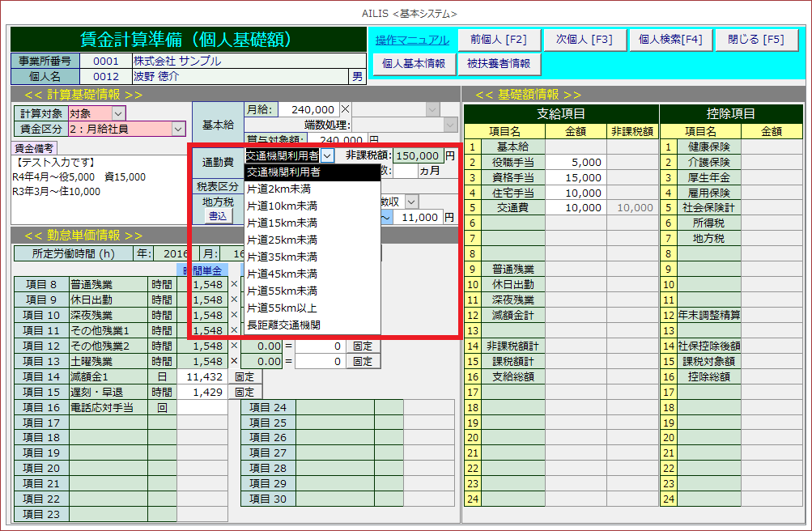The image size is (812, 531).
Task: Open 個人検索[F4] search
Action: pos(670,40)
